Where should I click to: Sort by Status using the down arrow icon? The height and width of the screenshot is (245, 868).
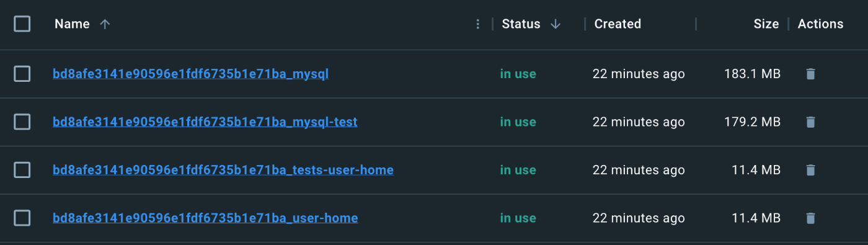(x=556, y=24)
